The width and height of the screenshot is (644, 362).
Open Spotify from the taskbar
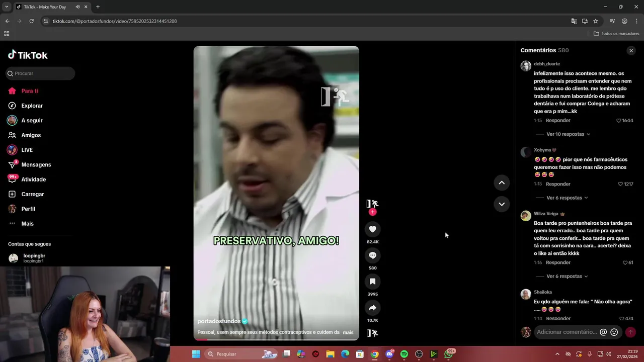point(404,354)
